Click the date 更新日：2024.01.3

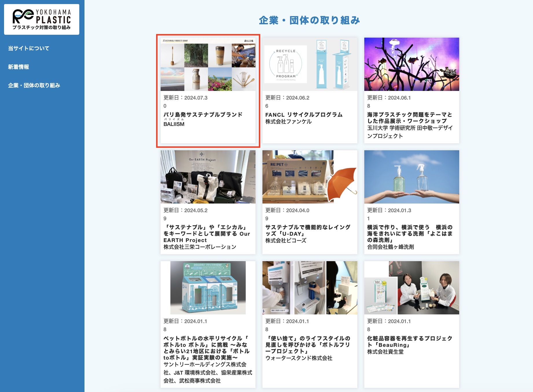pos(389,210)
